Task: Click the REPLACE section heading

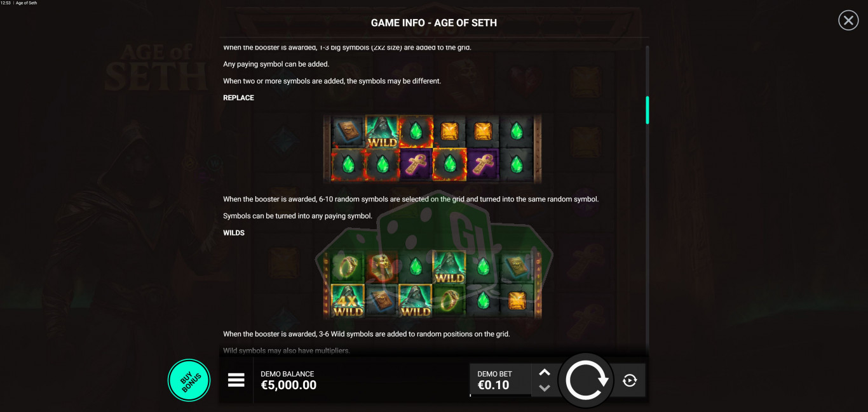Action: coord(238,98)
